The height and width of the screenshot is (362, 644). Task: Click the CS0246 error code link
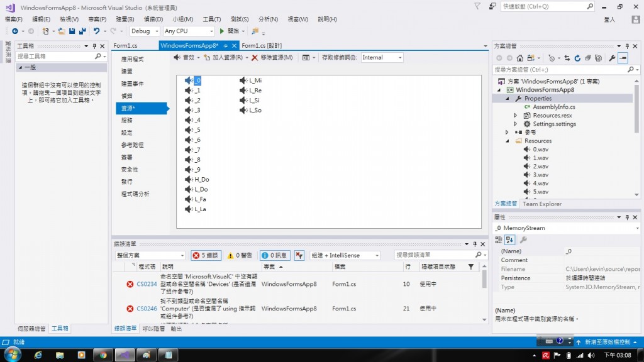(x=147, y=309)
